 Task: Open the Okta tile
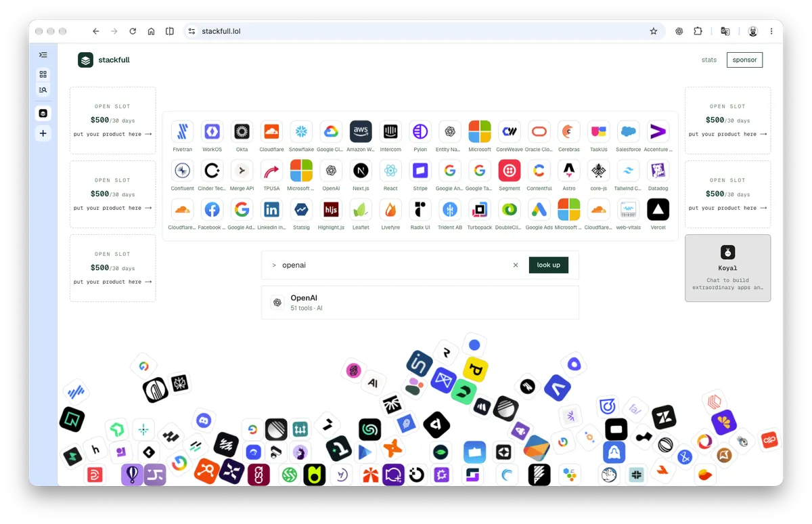(242, 131)
